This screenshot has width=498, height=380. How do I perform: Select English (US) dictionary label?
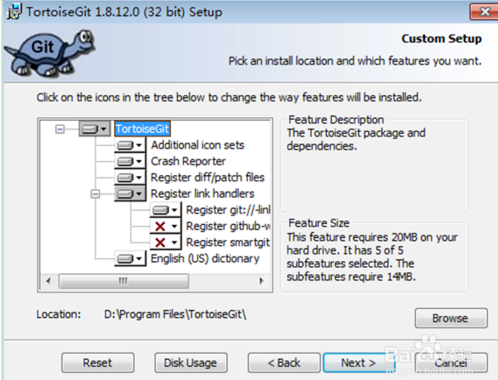point(205,259)
